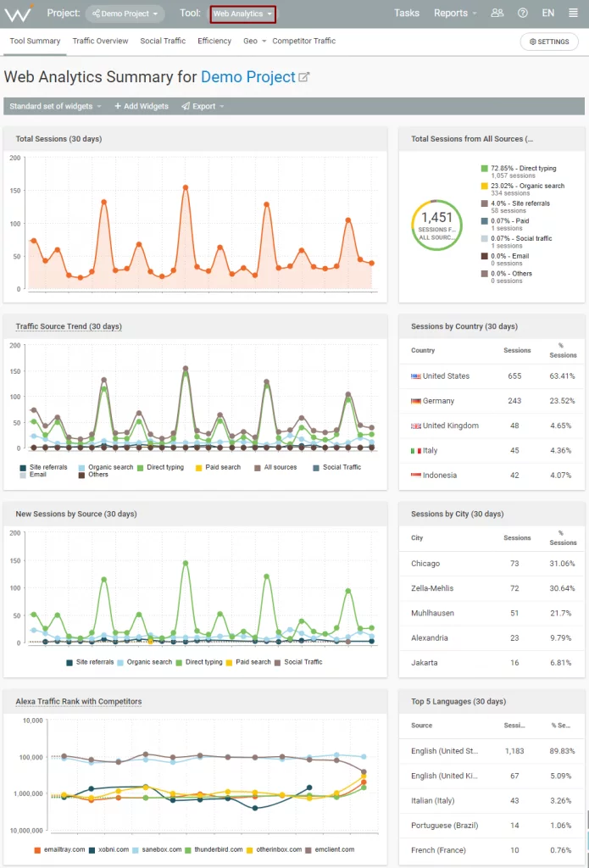Open the hamburger menu icon

[x=573, y=14]
